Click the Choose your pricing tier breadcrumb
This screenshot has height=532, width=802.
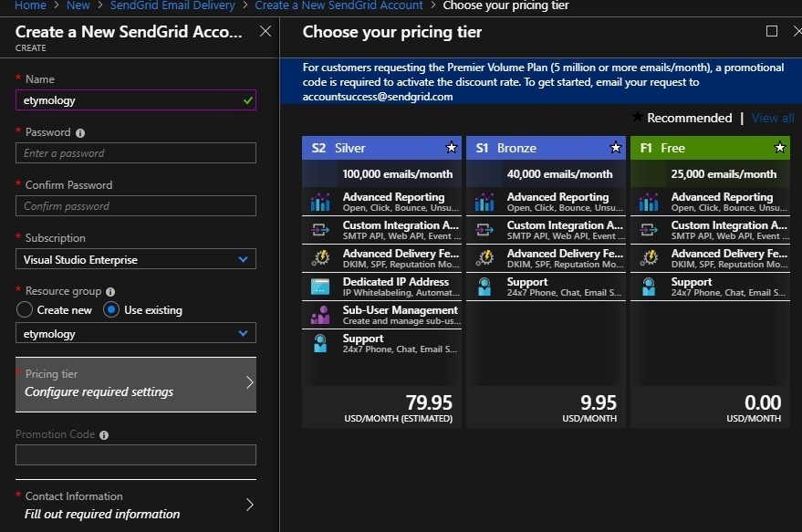point(505,5)
